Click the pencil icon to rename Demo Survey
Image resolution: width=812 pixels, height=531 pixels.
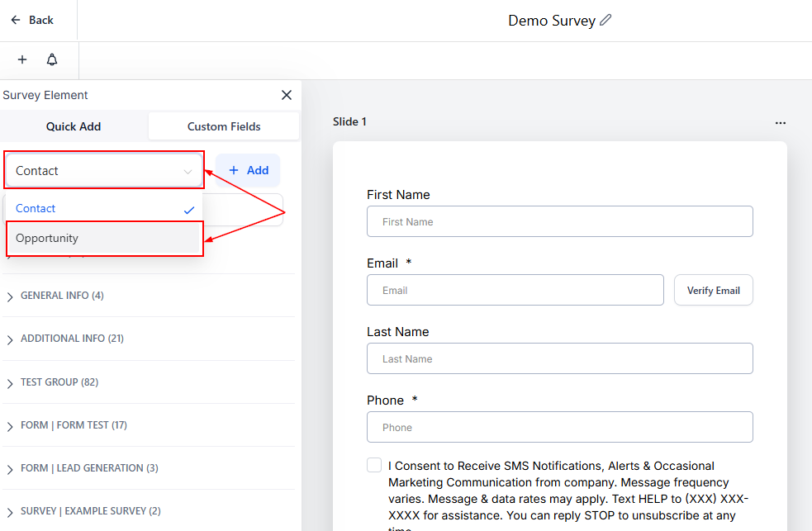coord(606,21)
